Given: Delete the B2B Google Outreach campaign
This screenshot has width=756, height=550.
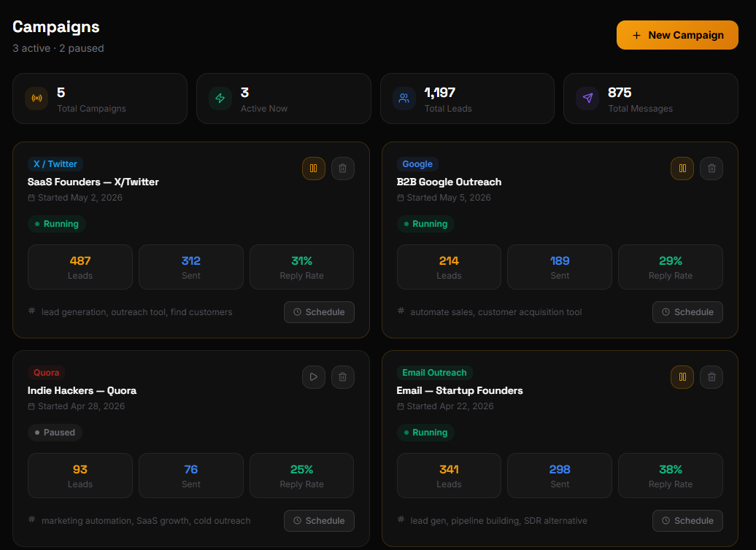Looking at the screenshot, I should point(711,169).
